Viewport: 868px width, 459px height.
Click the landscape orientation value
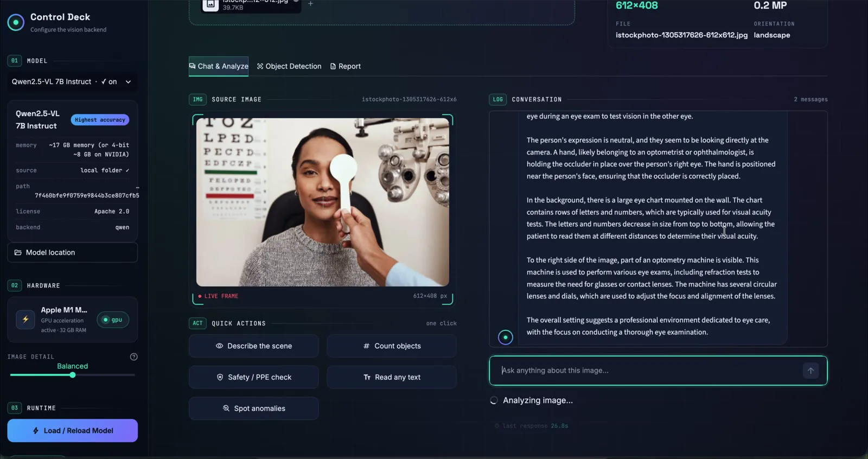pos(772,35)
